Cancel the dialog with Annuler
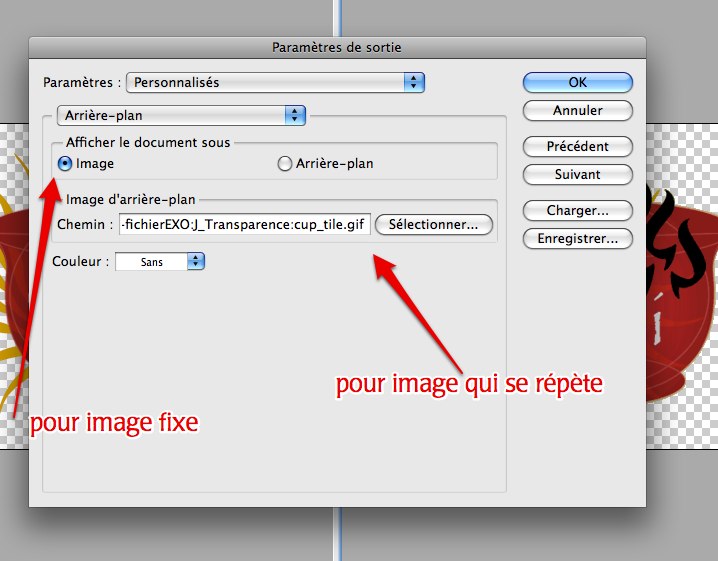 click(x=577, y=110)
